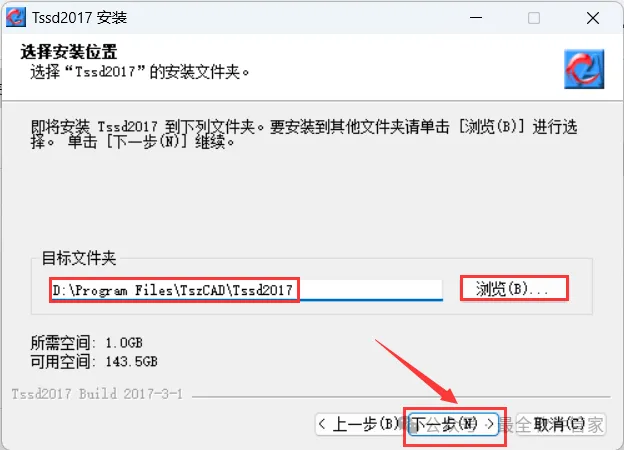Click the empty end of the destination folder field
Image resolution: width=624 pixels, height=450 pixels.
point(371,290)
